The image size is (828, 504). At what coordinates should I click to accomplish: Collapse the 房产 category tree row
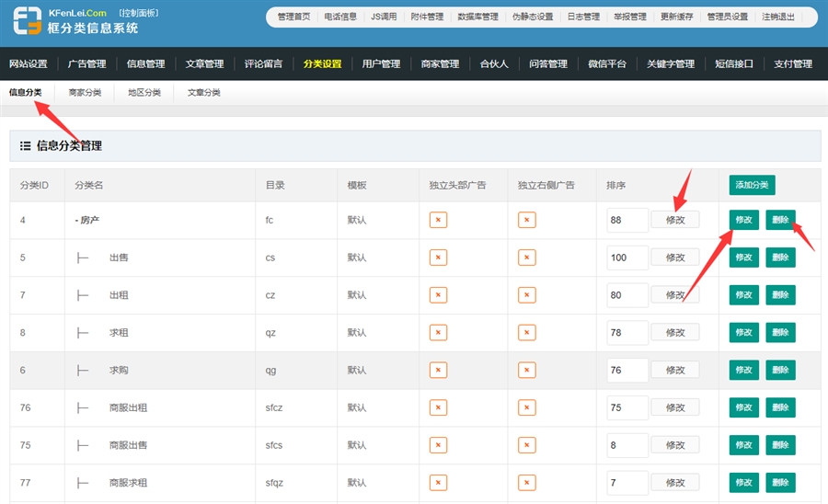pos(89,221)
